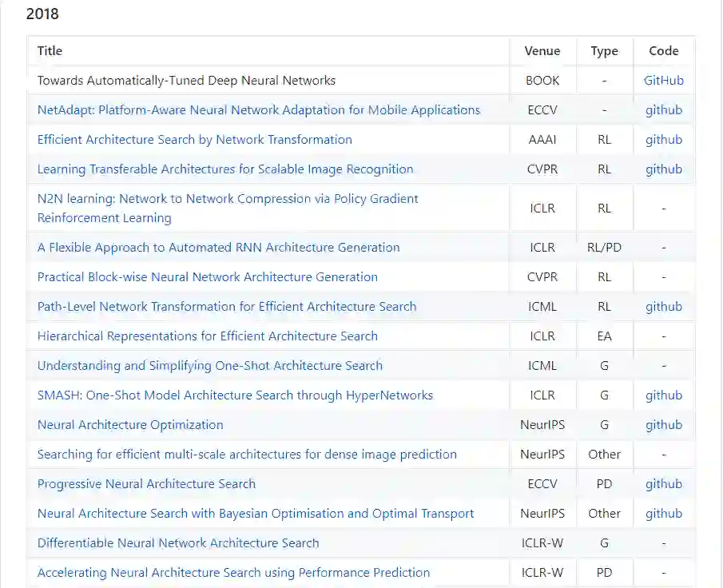Click the N2N learning paper title

[228, 199]
